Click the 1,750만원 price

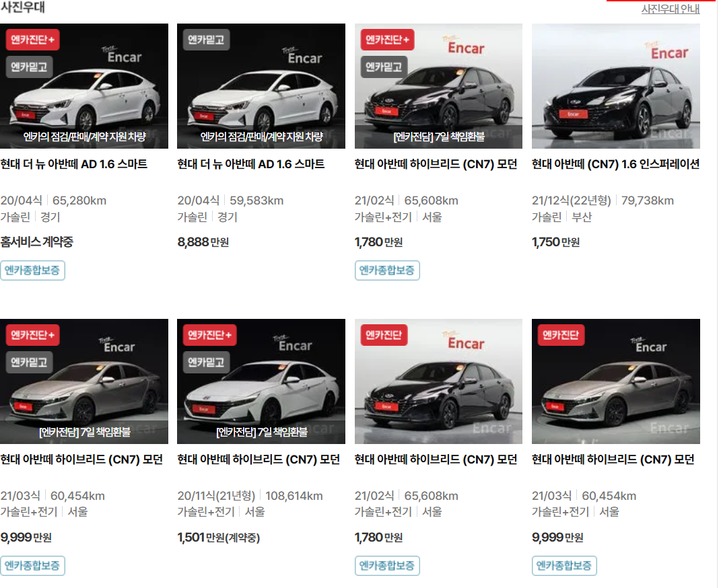[x=556, y=242]
